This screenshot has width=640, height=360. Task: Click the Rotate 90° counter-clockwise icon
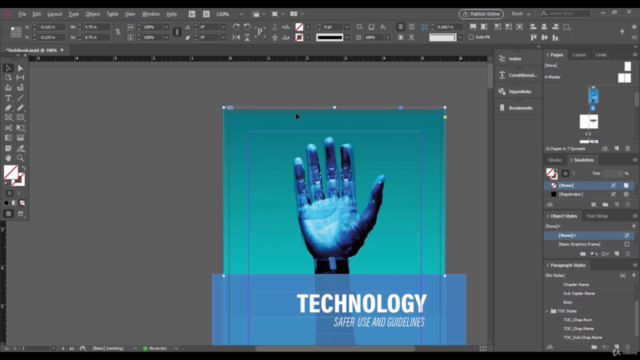click(x=247, y=27)
